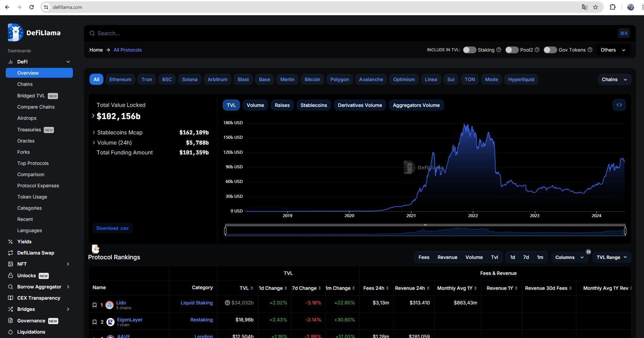Image resolution: width=644 pixels, height=338 pixels.
Task: Click the Staking help question mark icon
Action: 499,50
